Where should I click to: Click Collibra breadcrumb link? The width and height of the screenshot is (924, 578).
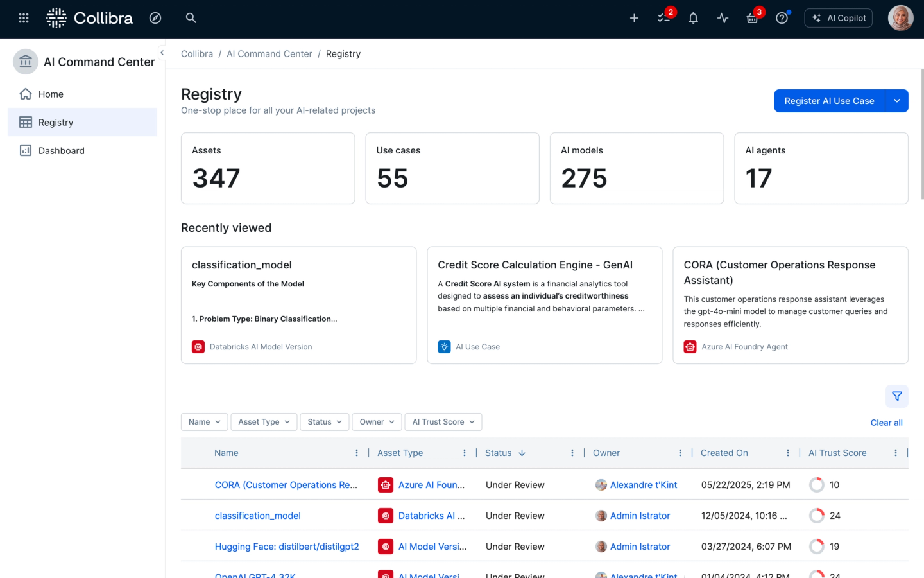[x=197, y=54]
